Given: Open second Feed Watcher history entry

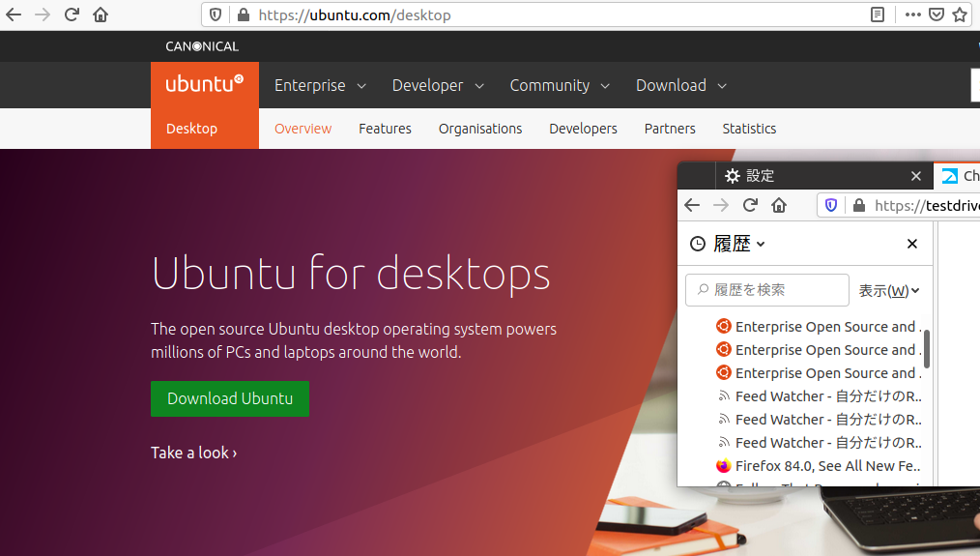Looking at the screenshot, I should (819, 419).
